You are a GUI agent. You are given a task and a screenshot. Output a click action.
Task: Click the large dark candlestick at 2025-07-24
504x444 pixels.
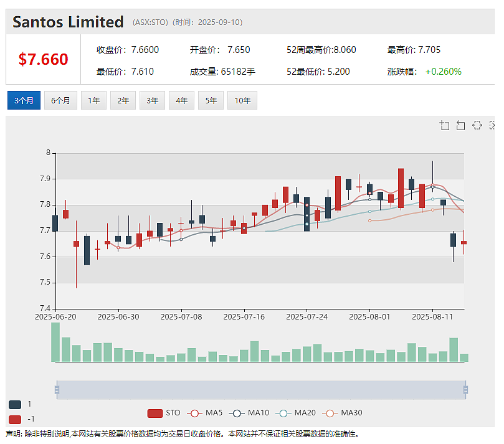pyautogui.click(x=307, y=214)
